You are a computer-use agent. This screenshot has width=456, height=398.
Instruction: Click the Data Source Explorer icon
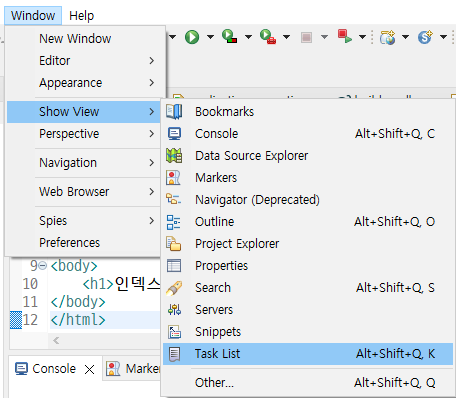[x=174, y=156]
